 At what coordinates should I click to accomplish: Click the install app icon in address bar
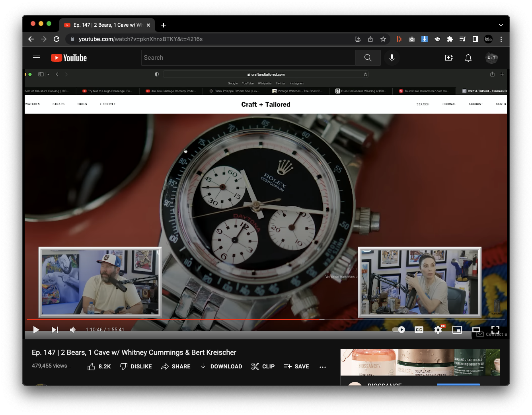[x=358, y=39]
